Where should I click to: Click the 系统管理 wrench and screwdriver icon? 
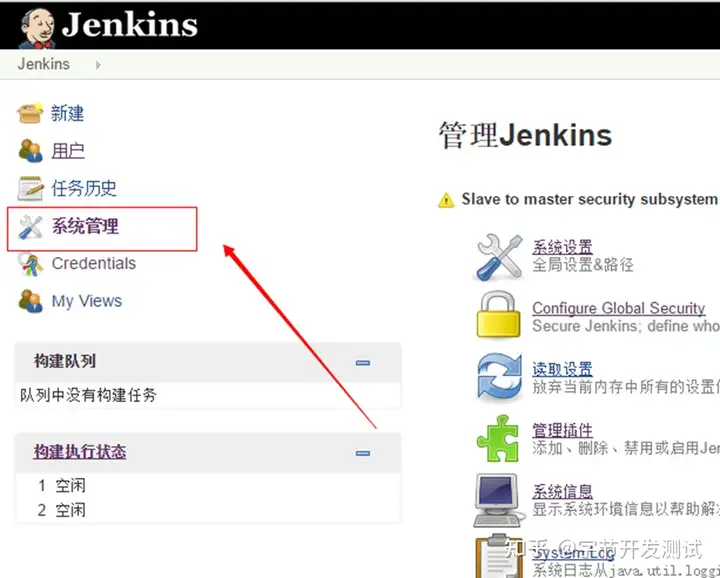(x=30, y=227)
